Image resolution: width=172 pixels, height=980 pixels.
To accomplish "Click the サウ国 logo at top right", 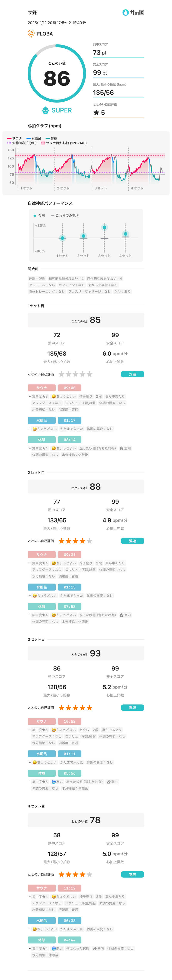I will pos(133,12).
